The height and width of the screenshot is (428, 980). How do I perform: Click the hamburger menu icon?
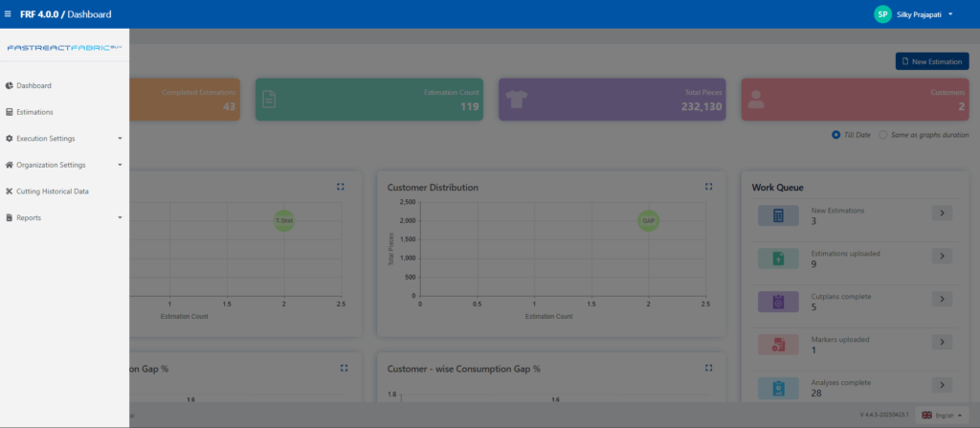pyautogui.click(x=9, y=14)
